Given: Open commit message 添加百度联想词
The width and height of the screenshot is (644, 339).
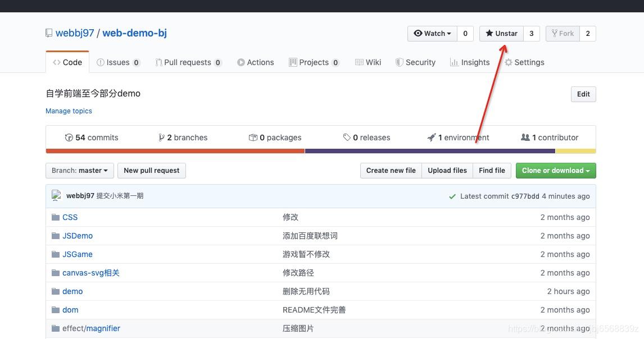Looking at the screenshot, I should 310,236.
